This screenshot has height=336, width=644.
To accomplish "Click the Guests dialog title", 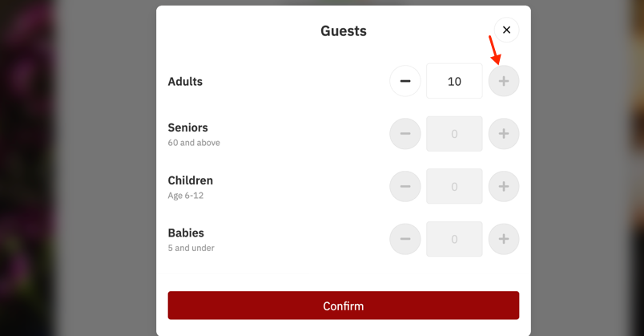I will 344,30.
